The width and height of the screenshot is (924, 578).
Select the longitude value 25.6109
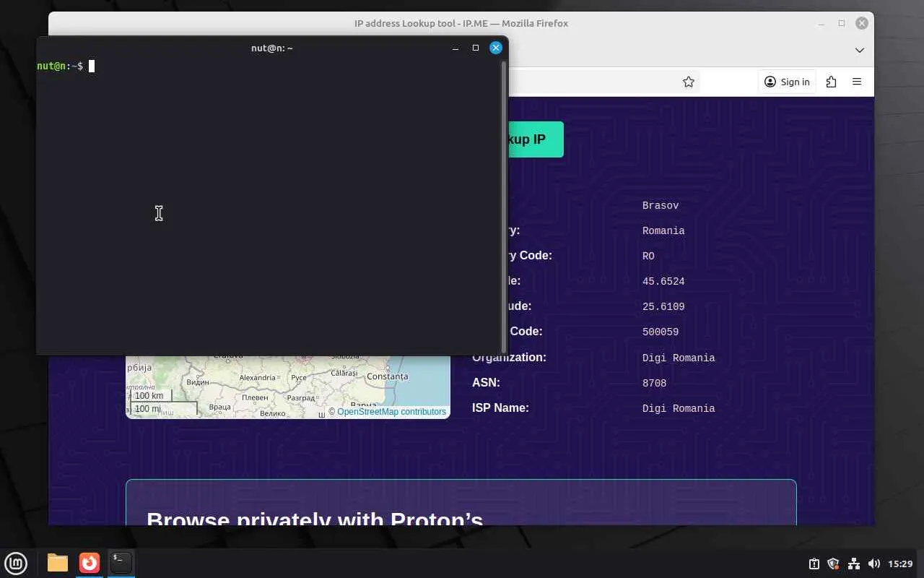(x=663, y=307)
